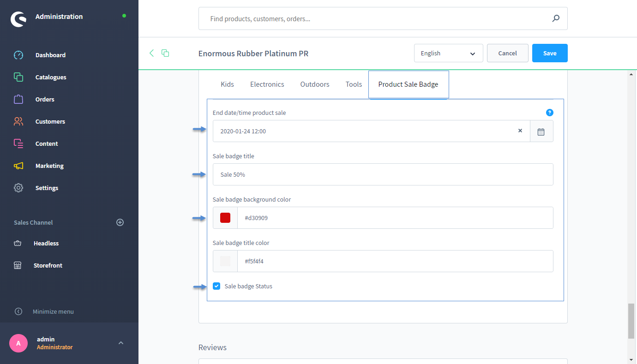Click the Cancel button

pyautogui.click(x=508, y=53)
